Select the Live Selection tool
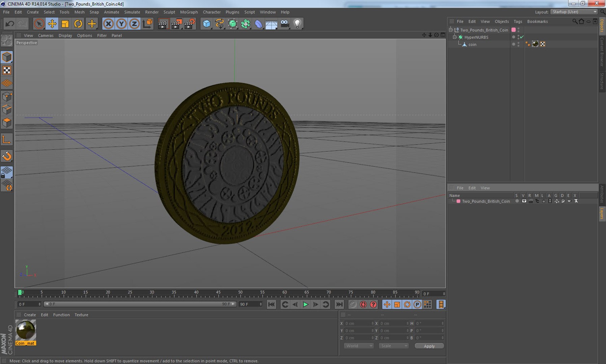The image size is (606, 364). point(39,24)
